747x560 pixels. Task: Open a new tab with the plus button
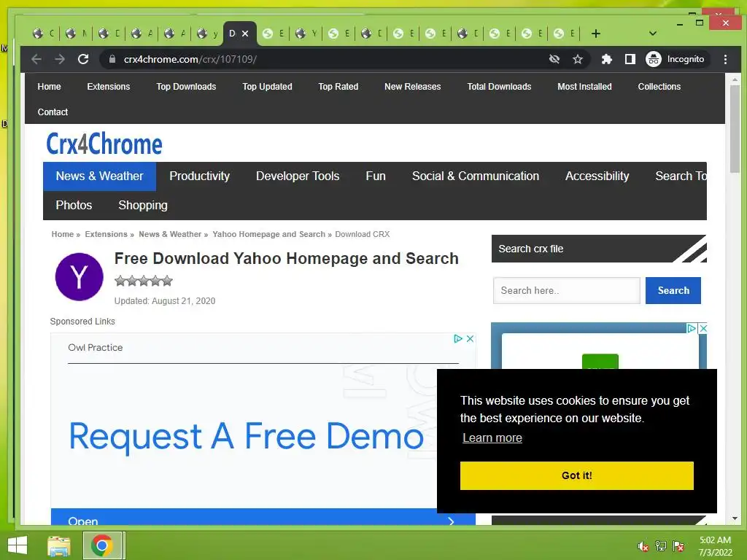(595, 34)
